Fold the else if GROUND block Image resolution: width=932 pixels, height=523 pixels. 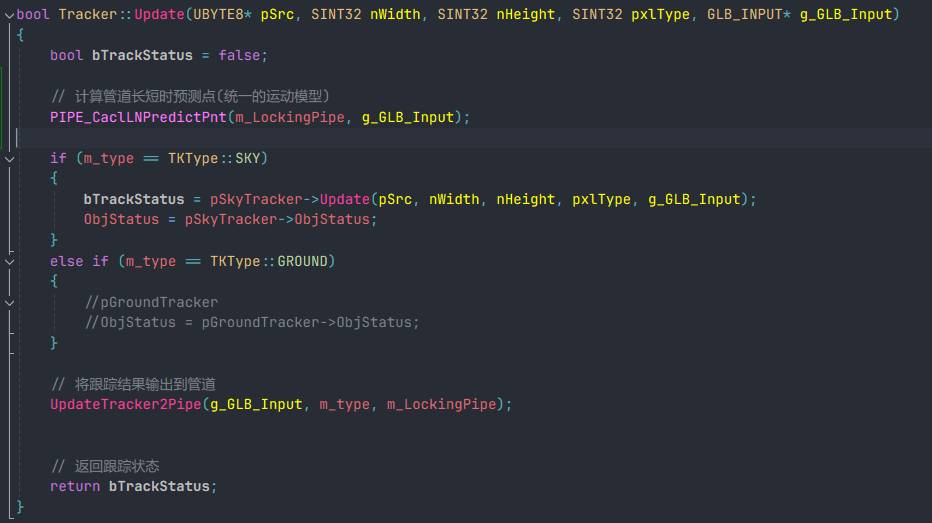(9, 261)
